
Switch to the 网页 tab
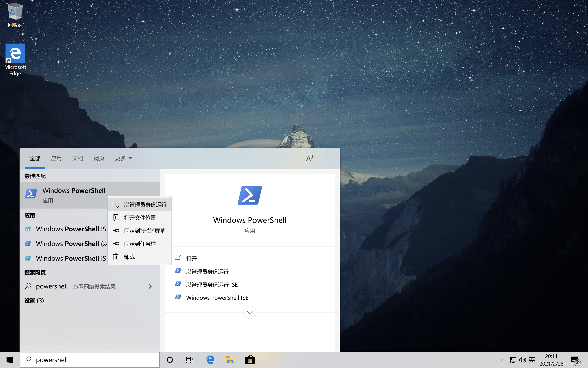pyautogui.click(x=99, y=158)
